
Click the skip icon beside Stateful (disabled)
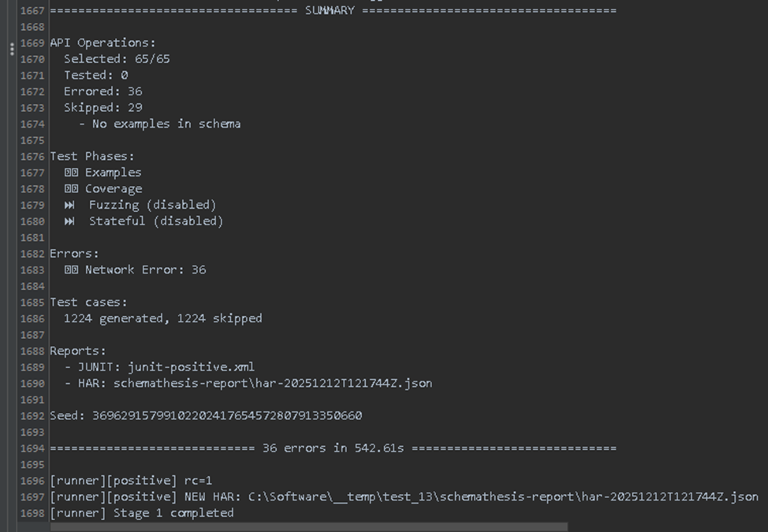pyautogui.click(x=69, y=221)
